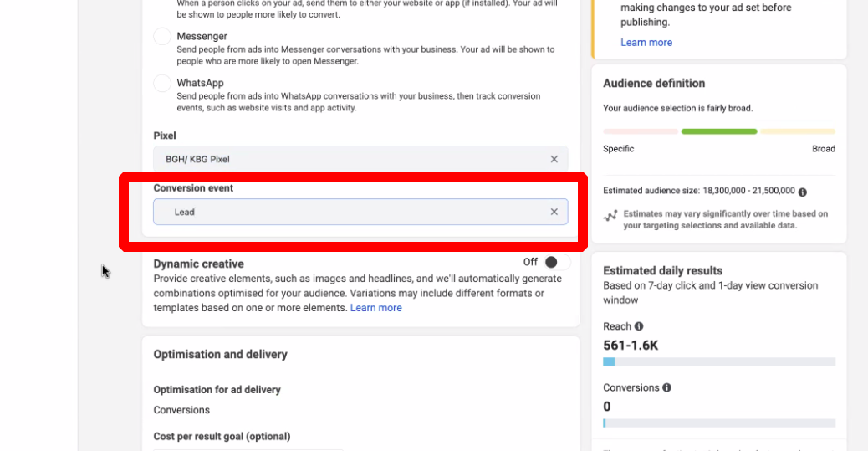Click the green segment of audience gauge
868x451 pixels.
point(719,131)
